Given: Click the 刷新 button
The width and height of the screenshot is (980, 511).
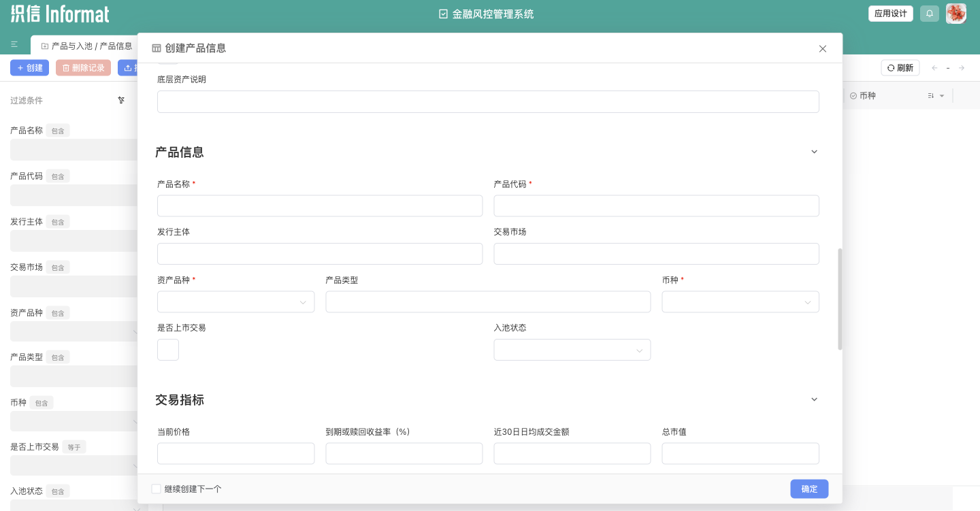Looking at the screenshot, I should click(x=900, y=68).
